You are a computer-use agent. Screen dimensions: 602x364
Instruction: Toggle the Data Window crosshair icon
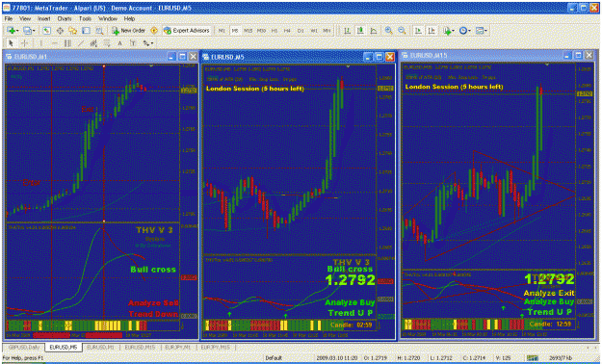tap(60, 31)
